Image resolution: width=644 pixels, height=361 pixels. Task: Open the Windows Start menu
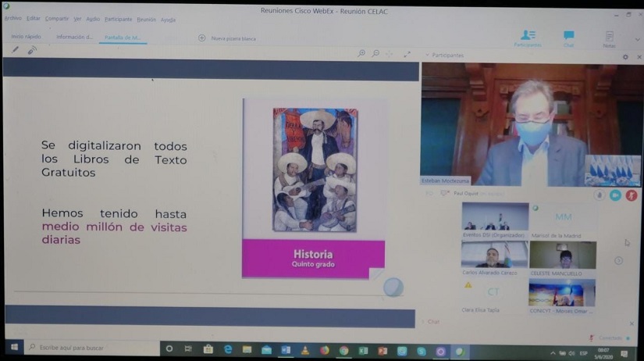(14, 348)
